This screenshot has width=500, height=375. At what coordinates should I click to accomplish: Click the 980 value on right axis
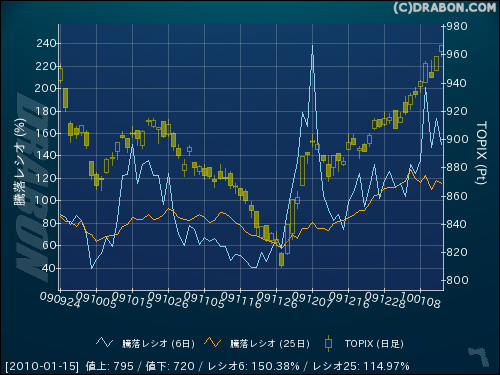[457, 26]
